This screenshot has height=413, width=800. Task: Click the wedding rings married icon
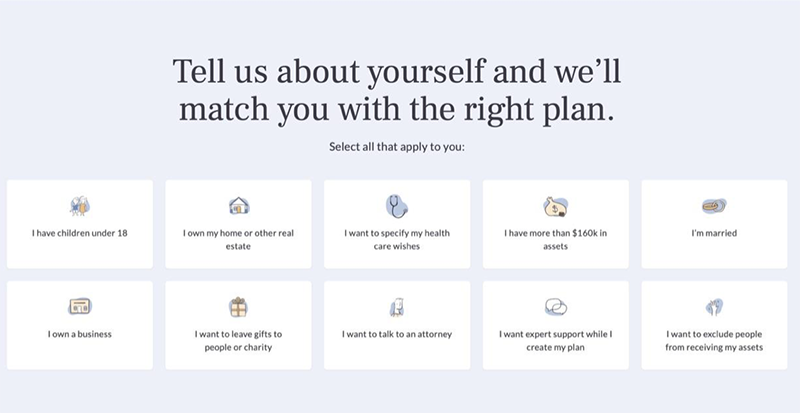pos(714,206)
